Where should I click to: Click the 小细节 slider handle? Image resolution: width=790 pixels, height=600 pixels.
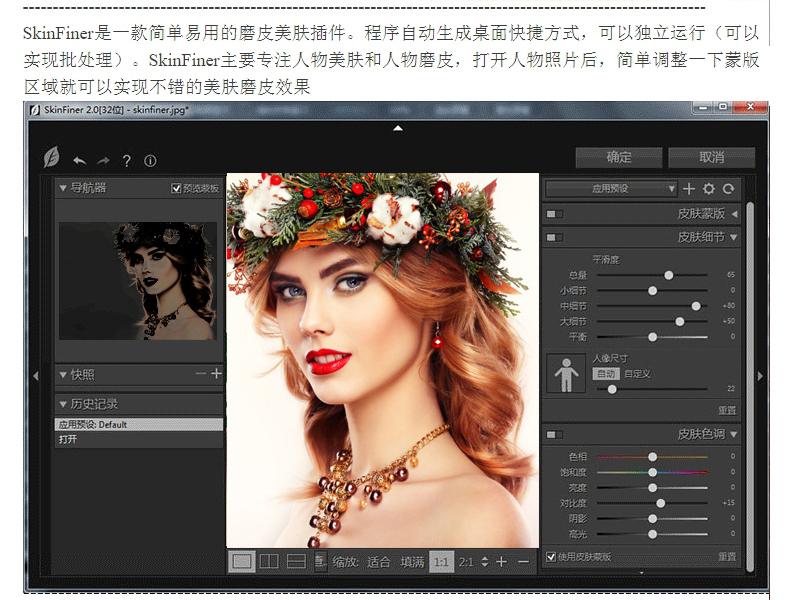pos(652,291)
